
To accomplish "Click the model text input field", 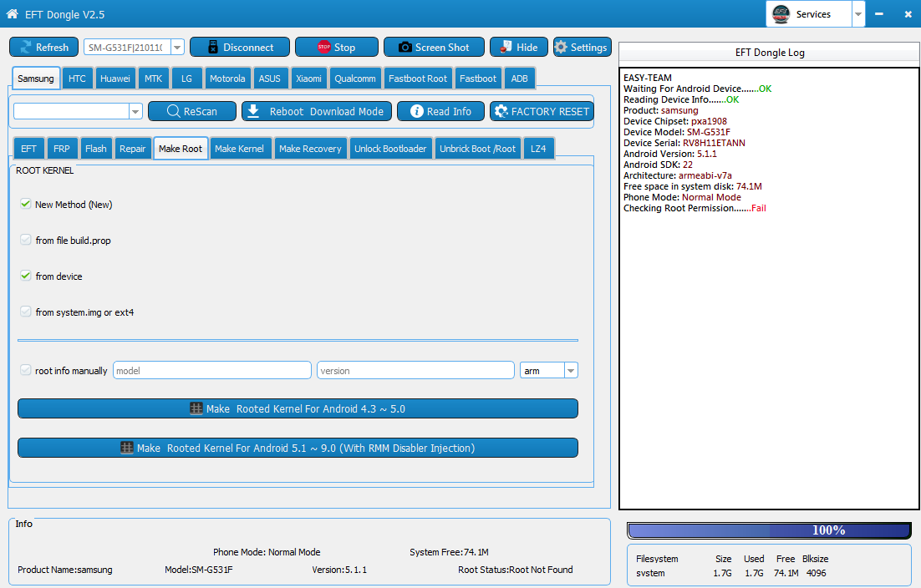I will (x=212, y=370).
